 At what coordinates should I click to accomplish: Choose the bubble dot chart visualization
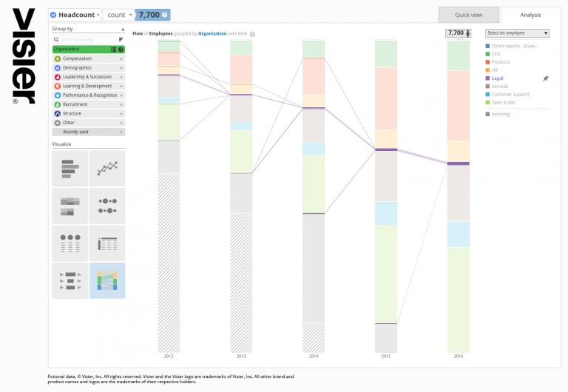pos(107,206)
